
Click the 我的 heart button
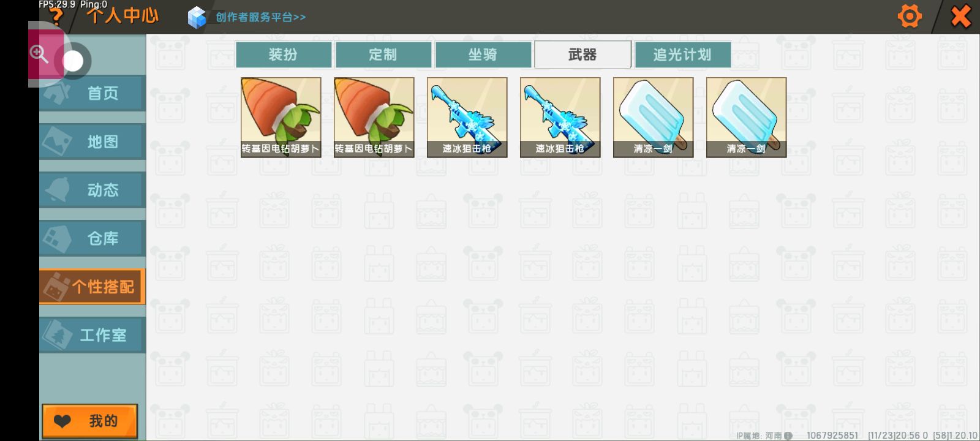[x=89, y=421]
